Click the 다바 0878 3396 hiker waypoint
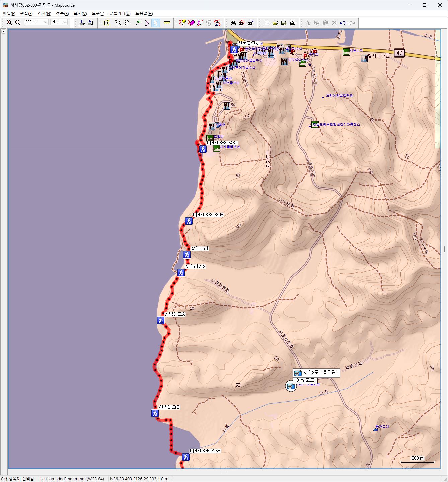The image size is (448, 482). (x=189, y=221)
